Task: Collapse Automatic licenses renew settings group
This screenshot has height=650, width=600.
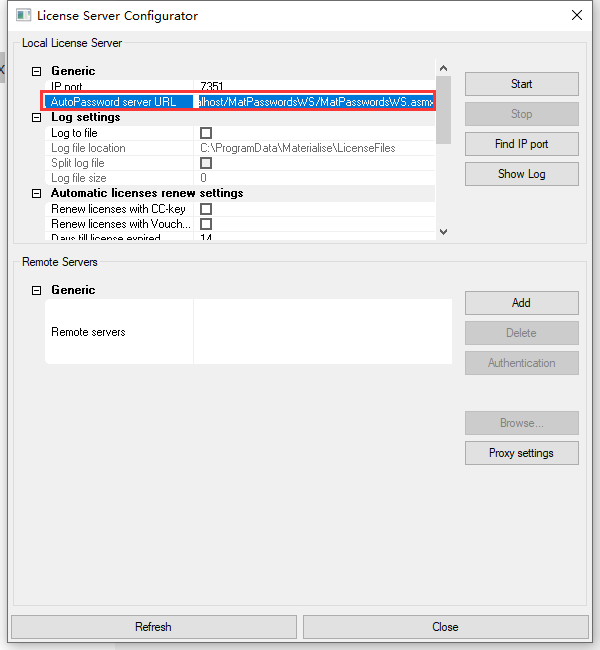Action: (x=36, y=194)
